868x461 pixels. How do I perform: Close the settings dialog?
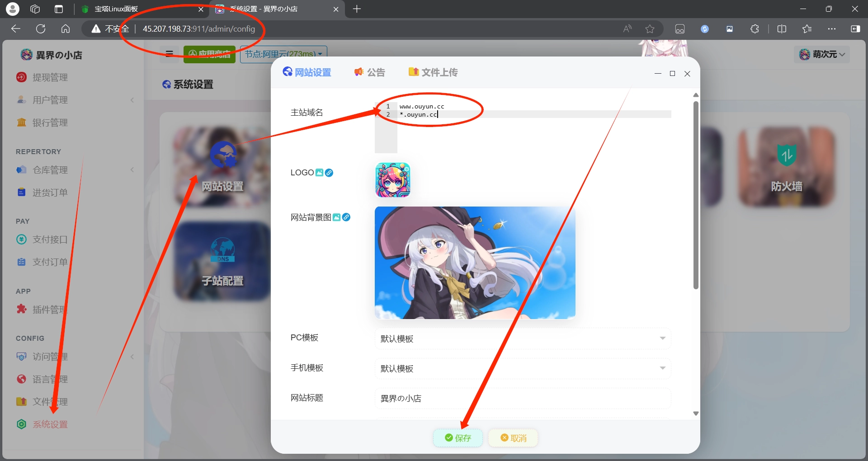687,74
